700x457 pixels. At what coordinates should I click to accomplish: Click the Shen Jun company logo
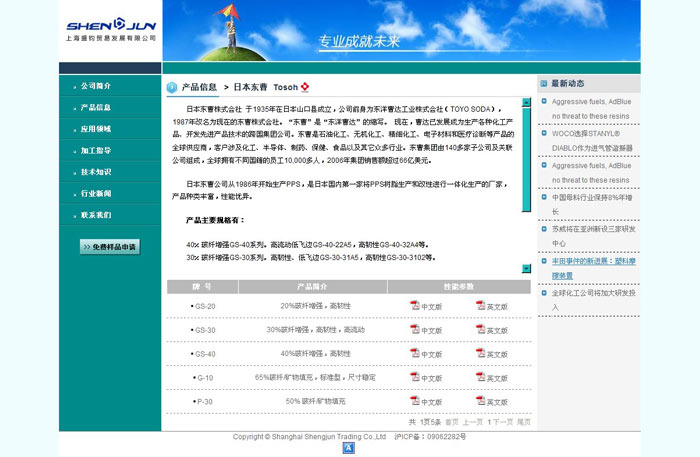[111, 29]
